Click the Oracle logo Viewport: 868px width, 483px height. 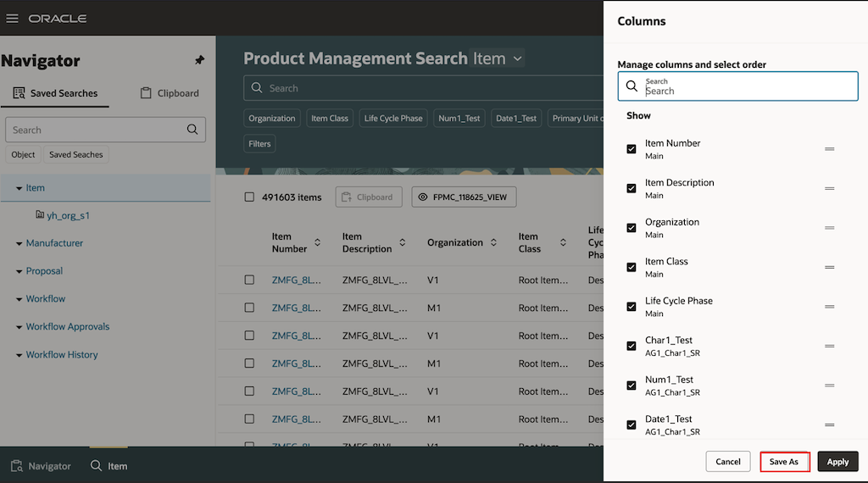coord(58,19)
